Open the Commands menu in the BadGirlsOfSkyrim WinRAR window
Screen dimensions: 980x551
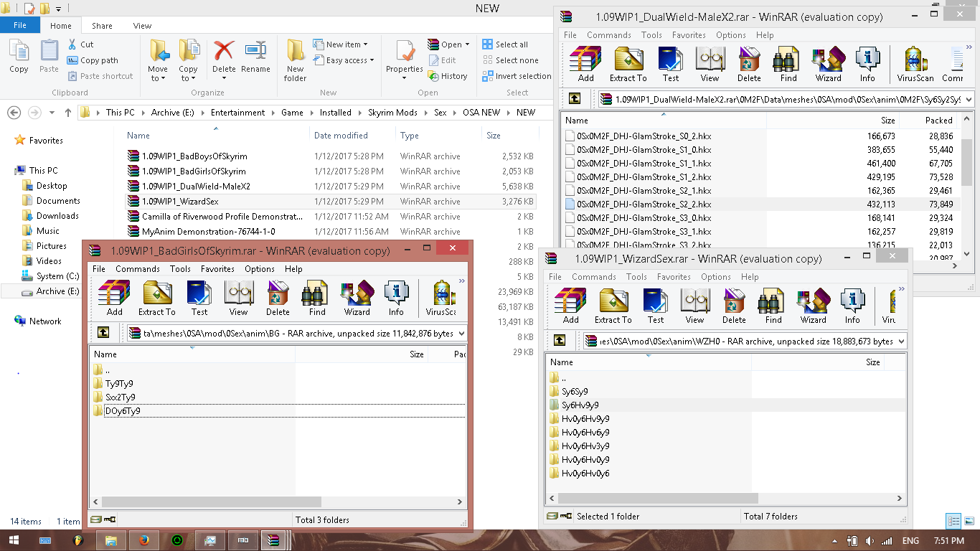click(137, 269)
